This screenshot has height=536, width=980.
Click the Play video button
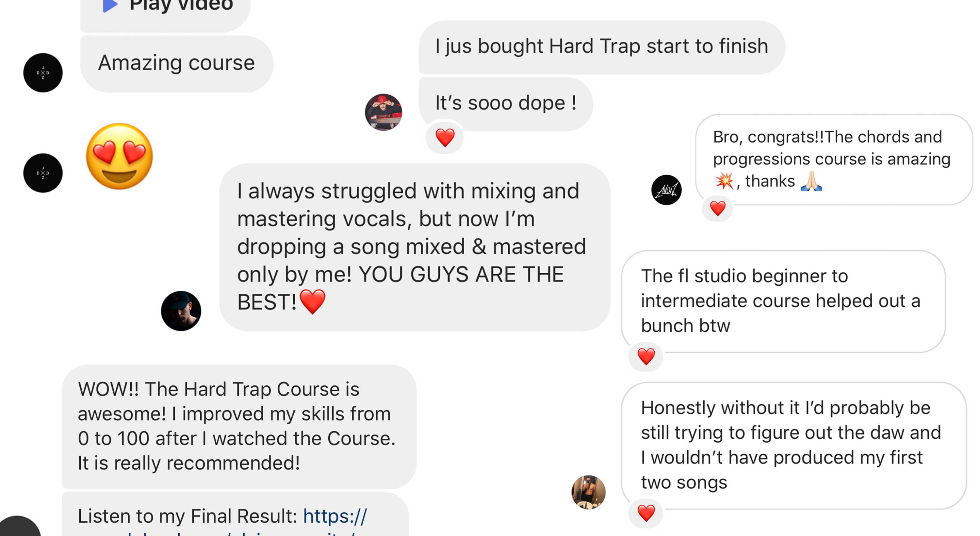point(165,11)
